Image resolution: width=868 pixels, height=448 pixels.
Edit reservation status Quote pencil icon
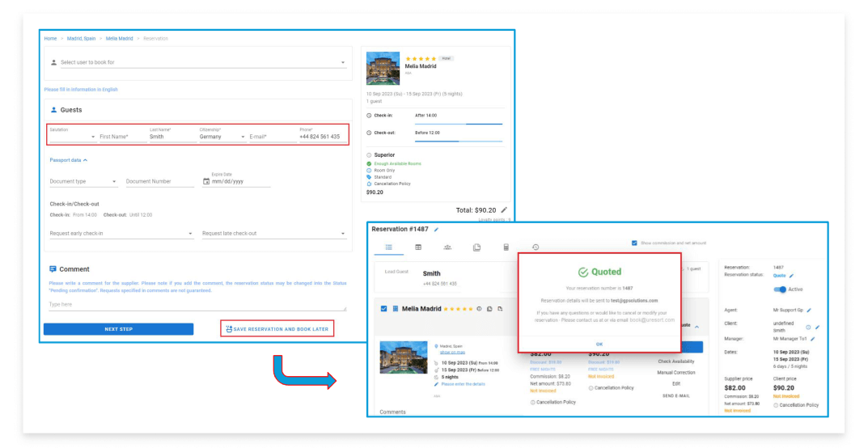[792, 276]
